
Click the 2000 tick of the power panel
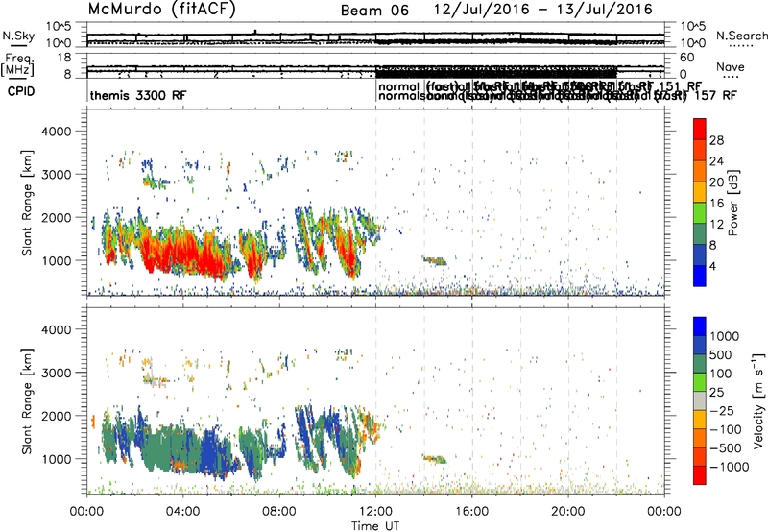point(57,217)
